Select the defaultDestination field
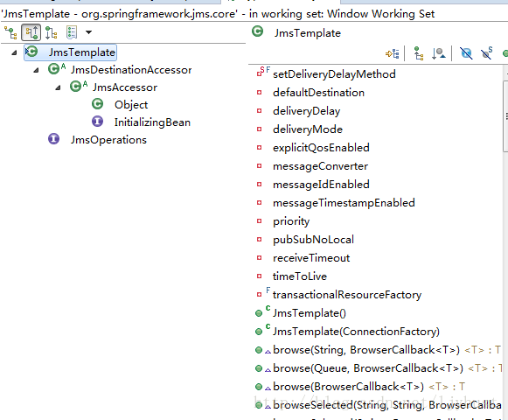 318,93
